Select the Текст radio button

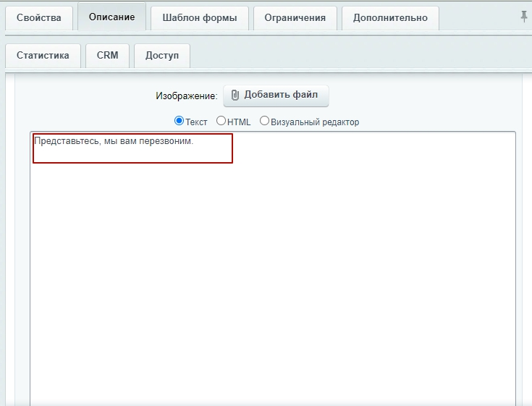pyautogui.click(x=179, y=121)
